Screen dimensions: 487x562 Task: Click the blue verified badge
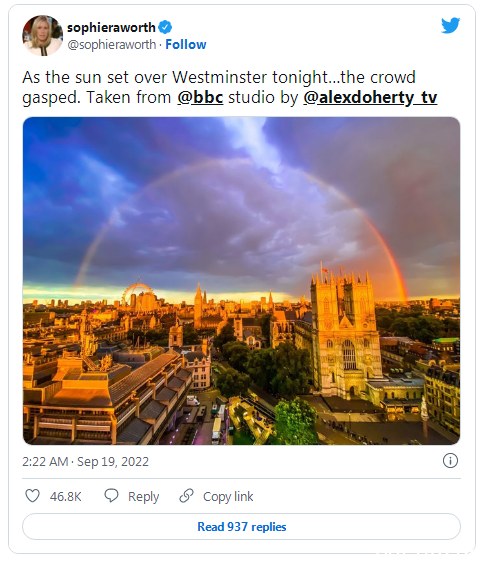165,27
